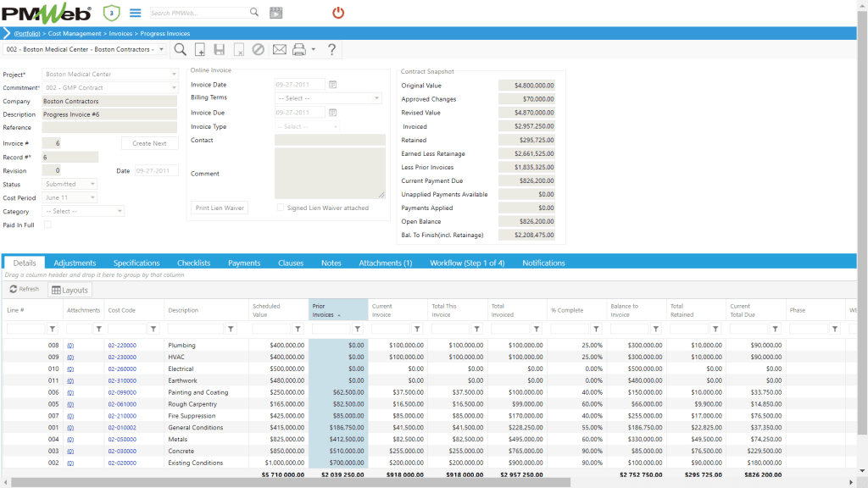Image resolution: width=868 pixels, height=488 pixels.
Task: Open the Status dropdown
Action: point(92,184)
